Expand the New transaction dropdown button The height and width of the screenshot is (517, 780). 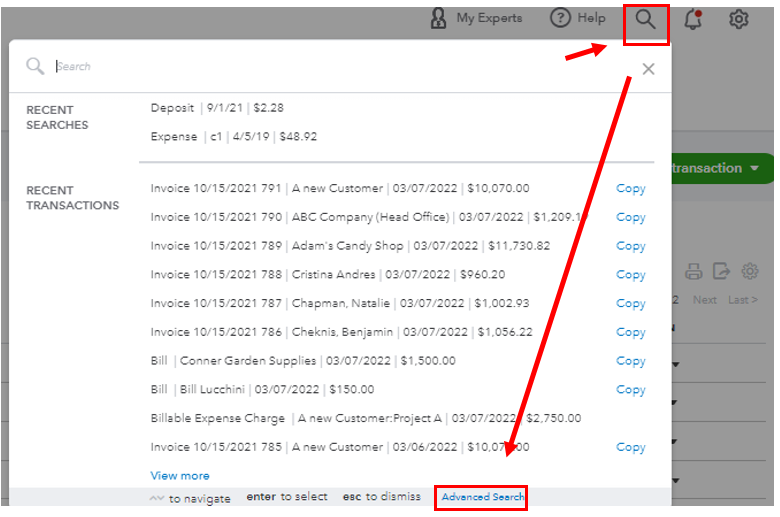tap(722, 168)
